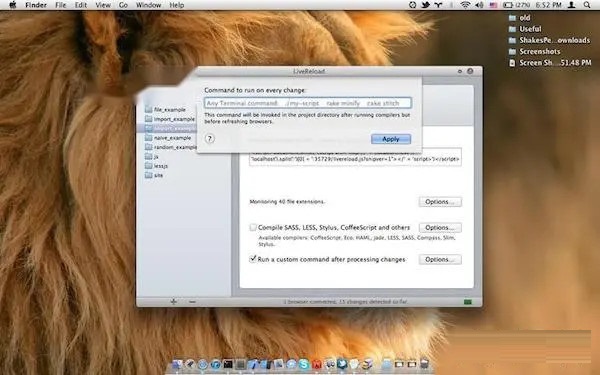Open the File menu
The width and height of the screenshot is (600, 375).
tap(60, 5)
